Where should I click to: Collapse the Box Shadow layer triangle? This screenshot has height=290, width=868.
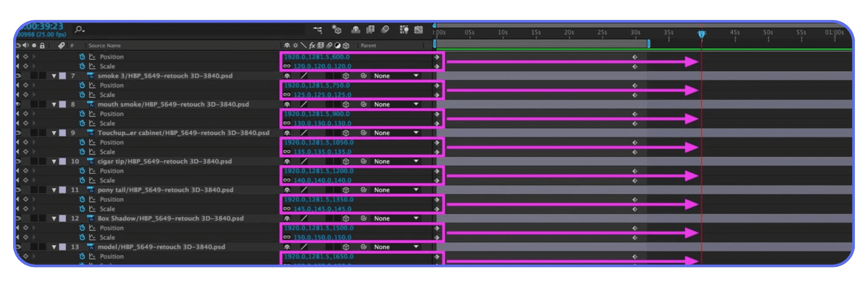tap(54, 218)
